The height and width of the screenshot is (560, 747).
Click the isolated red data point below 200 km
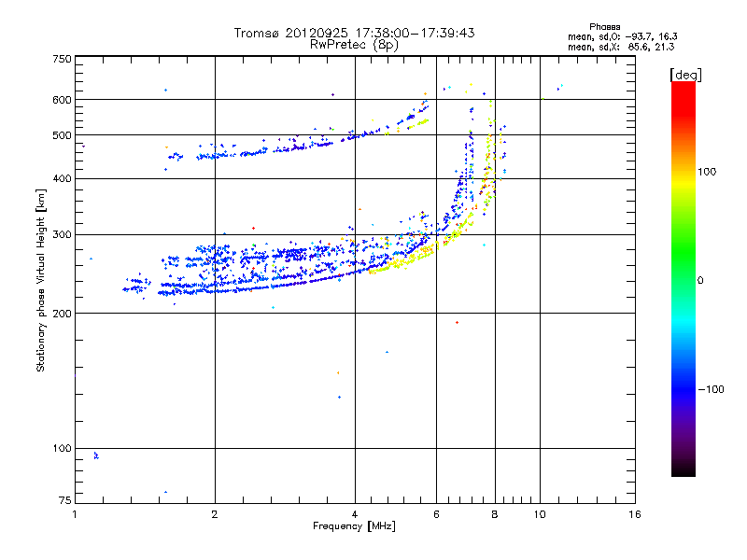pyautogui.click(x=457, y=323)
